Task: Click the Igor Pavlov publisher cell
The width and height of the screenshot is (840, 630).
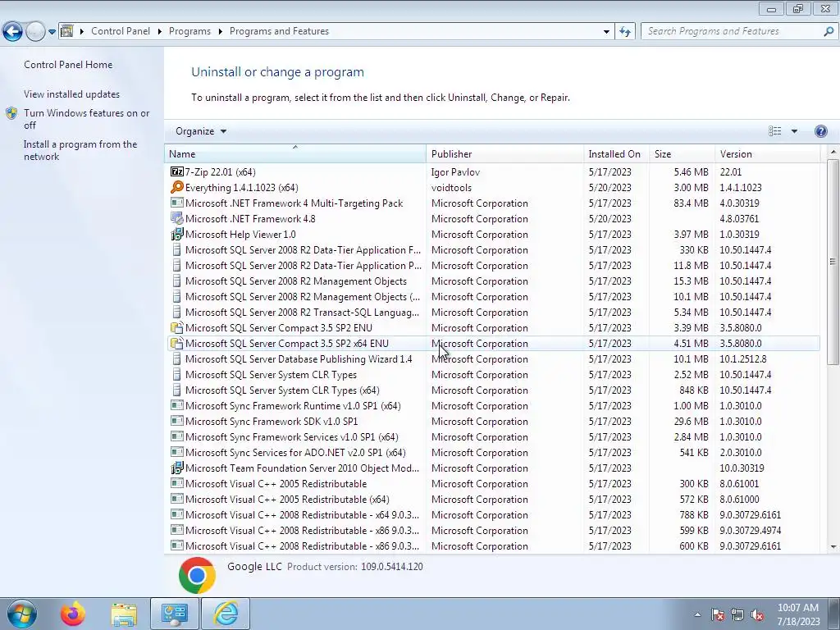Action: [x=455, y=172]
